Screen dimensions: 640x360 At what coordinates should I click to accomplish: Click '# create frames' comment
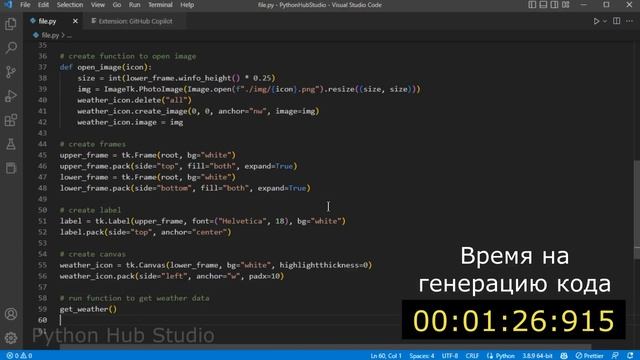pyautogui.click(x=93, y=144)
